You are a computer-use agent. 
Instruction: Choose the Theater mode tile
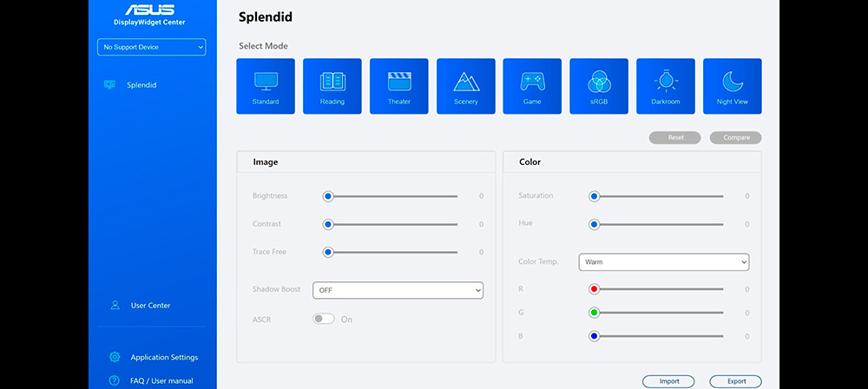coord(399,87)
